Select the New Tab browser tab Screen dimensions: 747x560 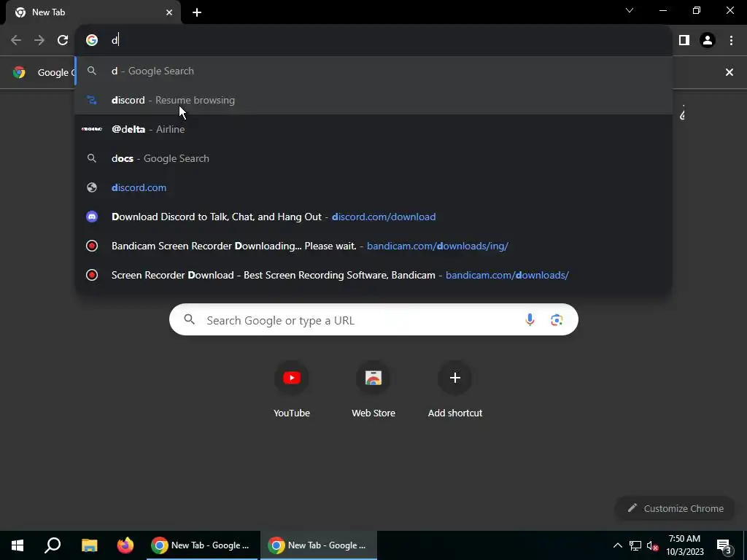93,12
